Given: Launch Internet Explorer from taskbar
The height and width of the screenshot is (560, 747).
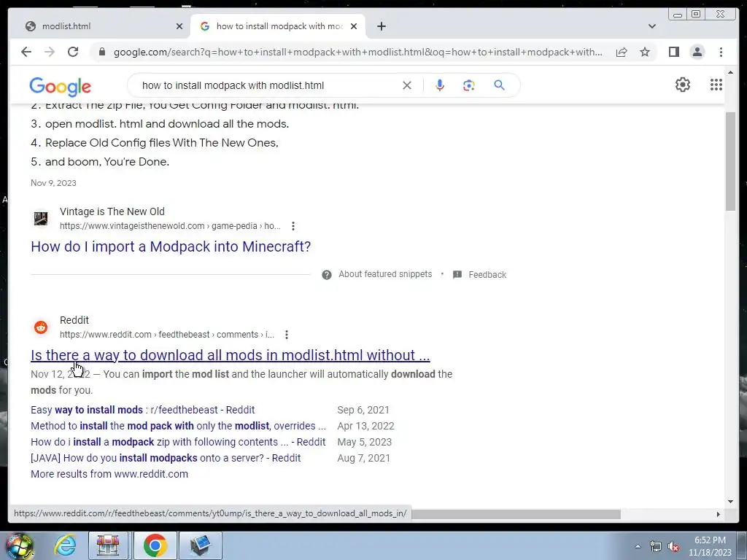Looking at the screenshot, I should pos(65,545).
